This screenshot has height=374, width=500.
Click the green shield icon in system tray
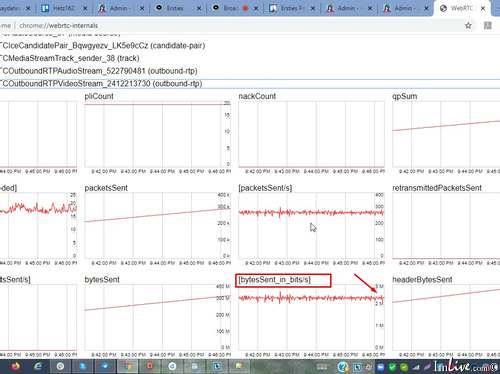[392, 367]
